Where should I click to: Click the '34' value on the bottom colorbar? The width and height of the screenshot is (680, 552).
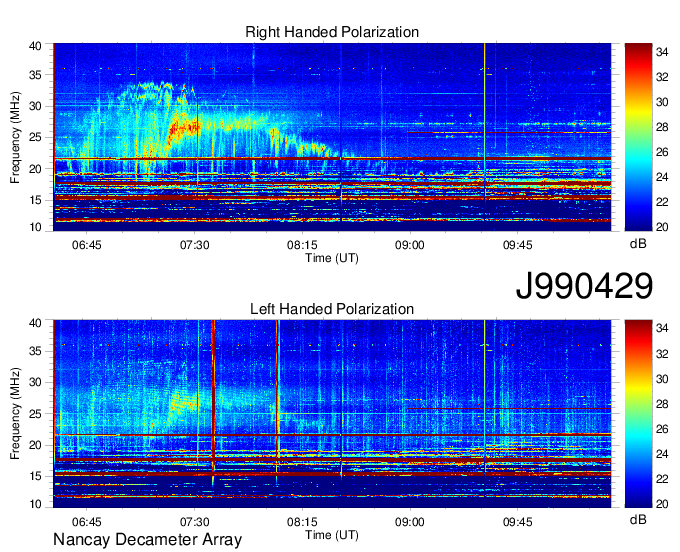pyautogui.click(x=662, y=329)
